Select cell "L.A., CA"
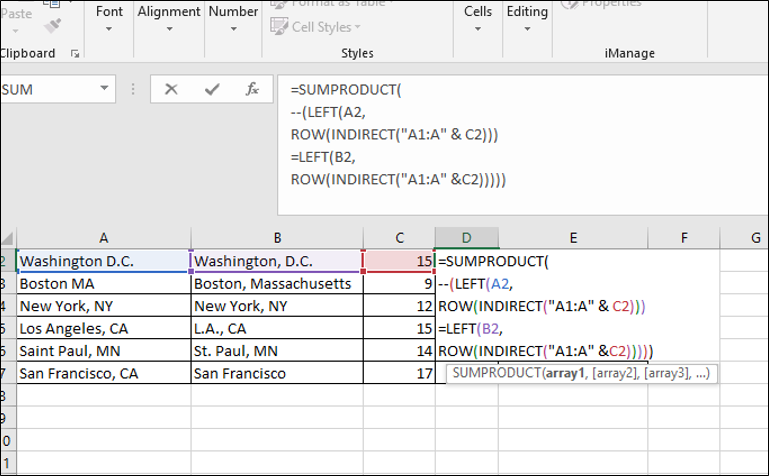 tap(277, 328)
